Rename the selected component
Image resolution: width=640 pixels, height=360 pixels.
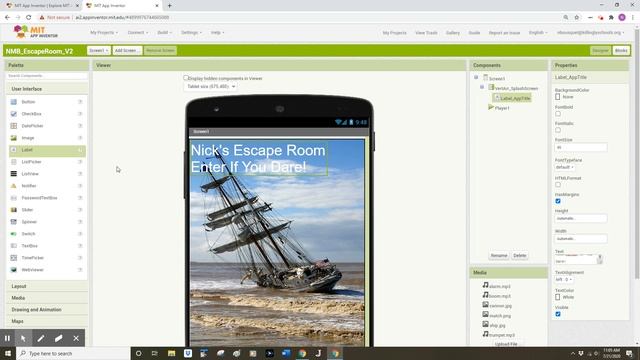(x=498, y=256)
